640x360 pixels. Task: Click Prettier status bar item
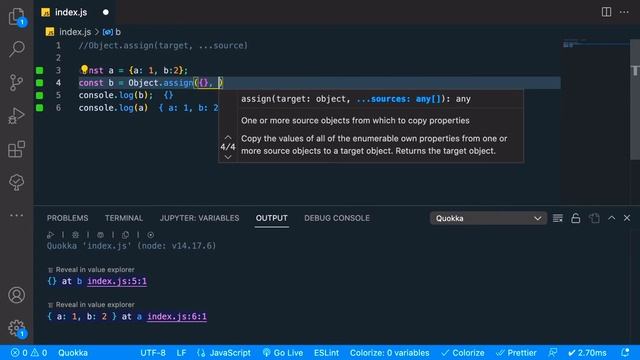tap(516, 353)
